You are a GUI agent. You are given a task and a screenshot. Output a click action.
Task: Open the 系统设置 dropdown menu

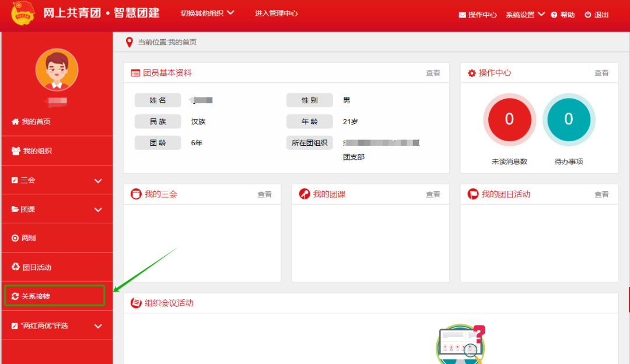tap(525, 15)
